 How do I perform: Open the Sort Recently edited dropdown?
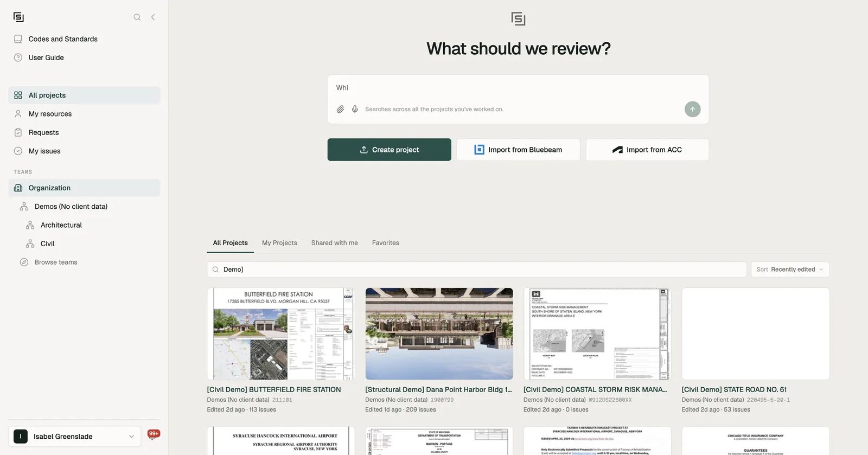[x=790, y=270]
